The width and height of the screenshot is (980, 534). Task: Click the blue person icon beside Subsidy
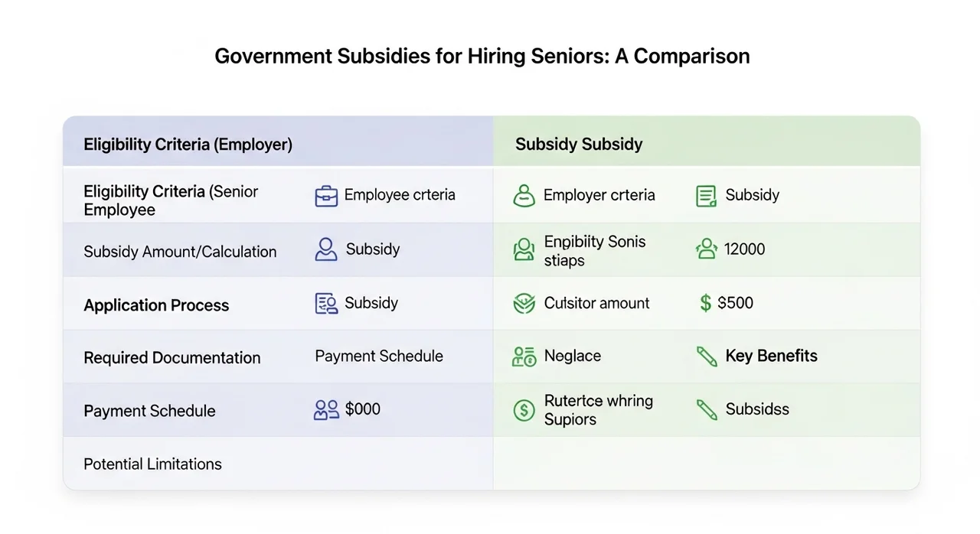tap(326, 249)
